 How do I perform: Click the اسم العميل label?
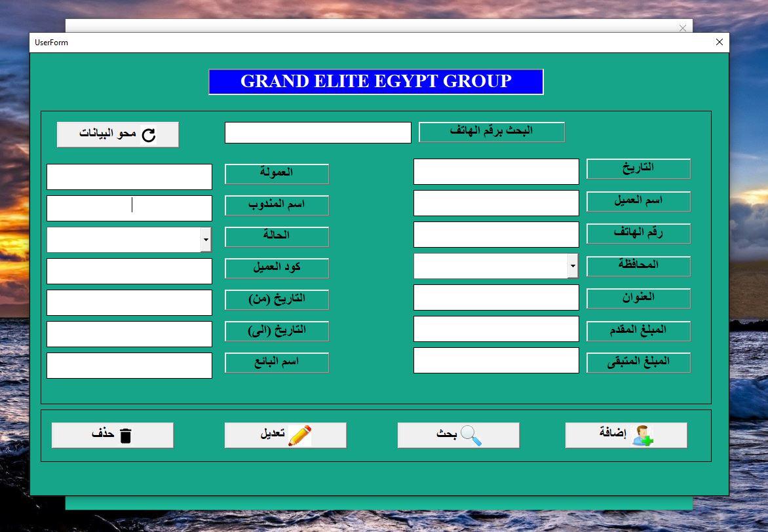(x=639, y=201)
